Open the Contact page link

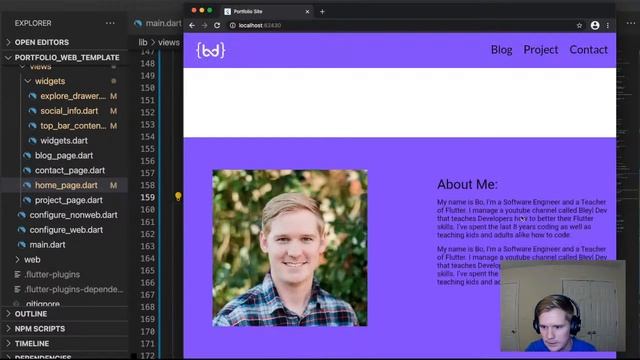[x=588, y=50]
